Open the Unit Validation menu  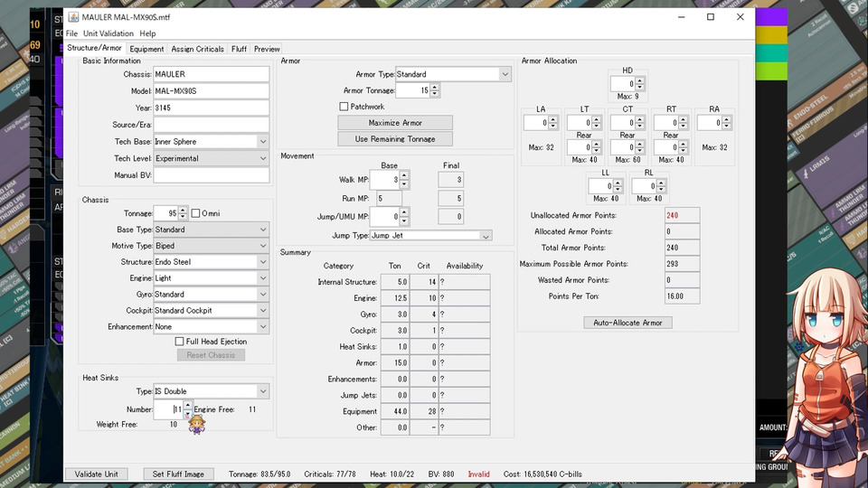pyautogui.click(x=108, y=33)
